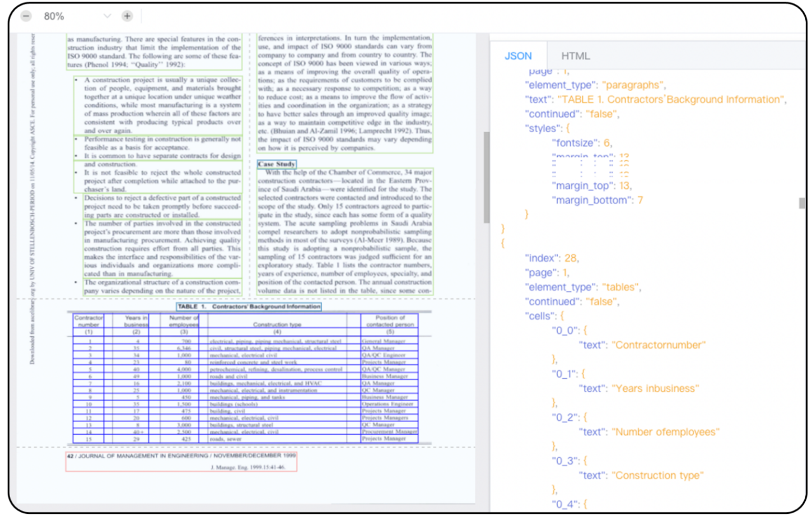
Task: Click the 'Construction type' table header cell
Action: pos(277,321)
